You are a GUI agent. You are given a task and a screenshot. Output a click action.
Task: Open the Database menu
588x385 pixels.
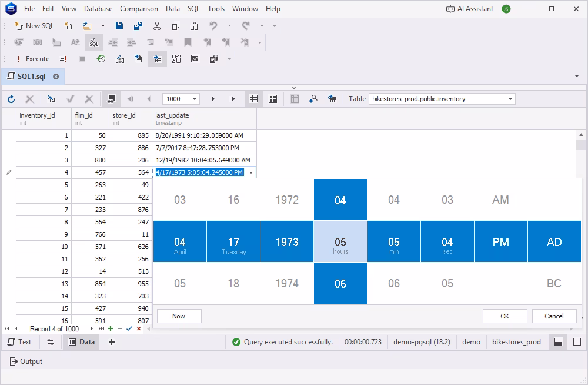pyautogui.click(x=98, y=9)
